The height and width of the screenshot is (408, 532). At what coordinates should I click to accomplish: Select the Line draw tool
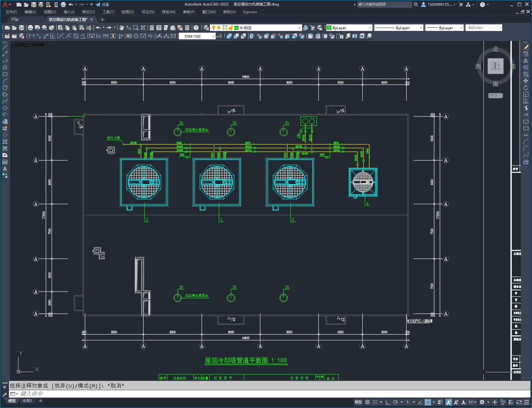[5, 47]
